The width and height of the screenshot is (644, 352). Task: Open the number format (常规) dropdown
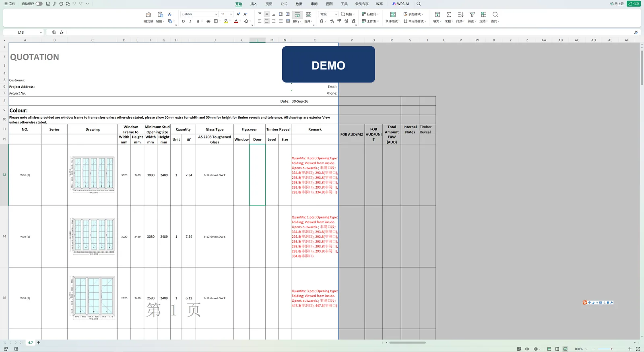(x=336, y=14)
